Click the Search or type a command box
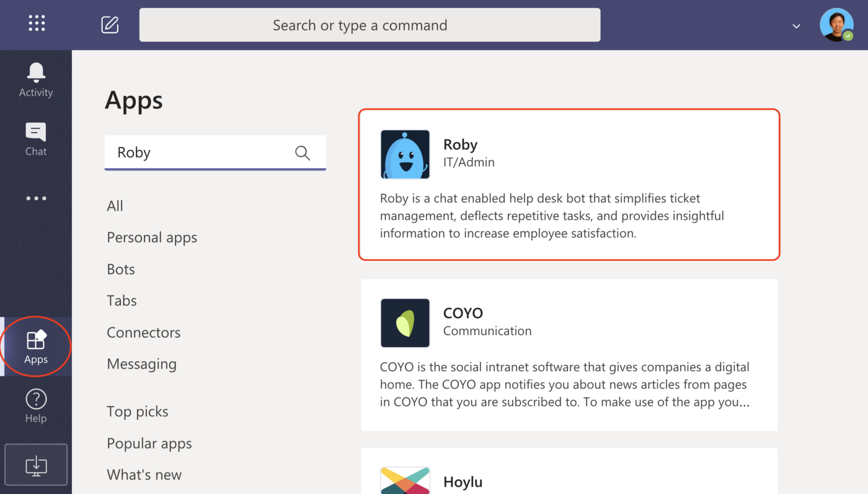 click(x=370, y=25)
